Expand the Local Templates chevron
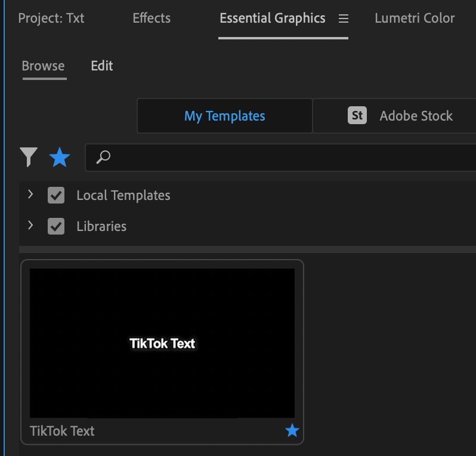The width and height of the screenshot is (476, 456). (x=30, y=195)
